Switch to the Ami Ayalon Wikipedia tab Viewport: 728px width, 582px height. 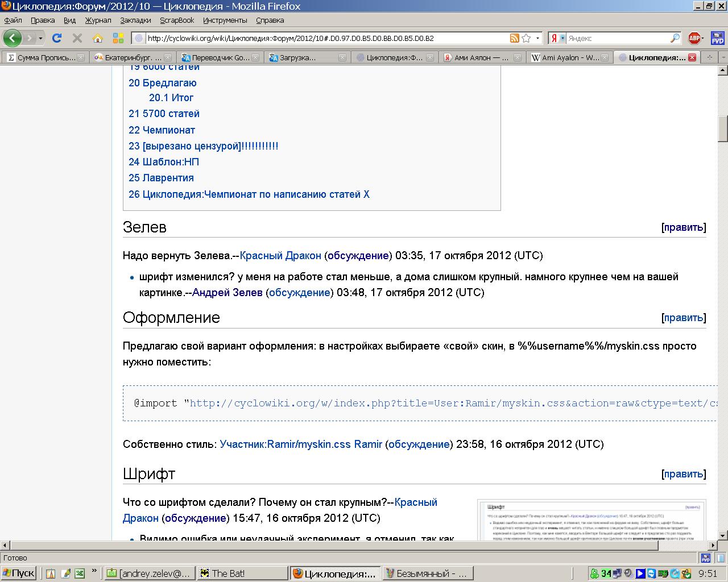570,57
